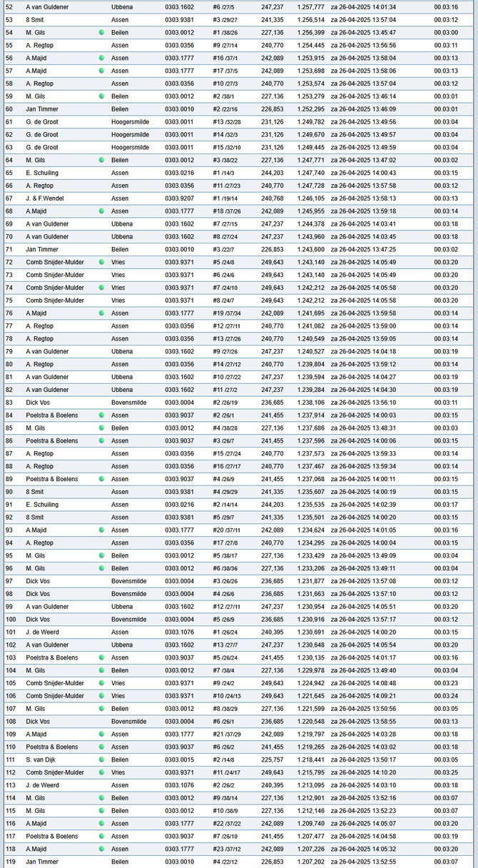This screenshot has width=478, height=868.
Task: Click the green dot in row 64
Action: [x=101, y=160]
